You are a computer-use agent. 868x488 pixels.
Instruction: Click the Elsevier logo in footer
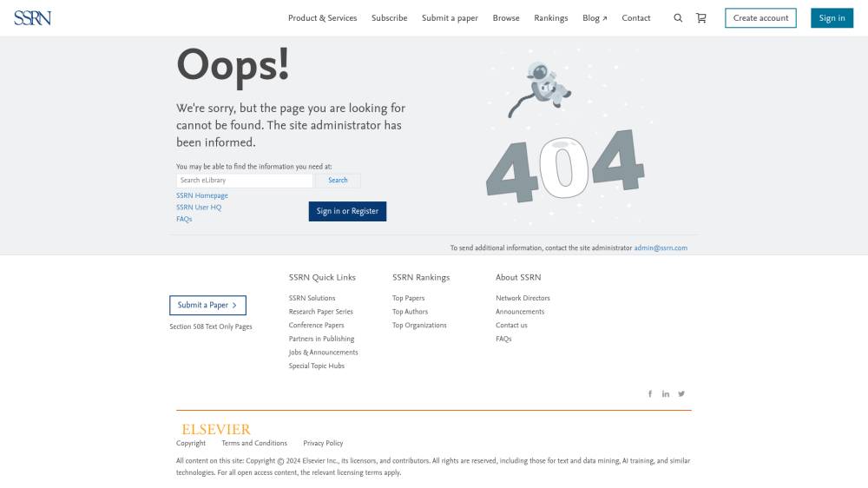coord(215,429)
